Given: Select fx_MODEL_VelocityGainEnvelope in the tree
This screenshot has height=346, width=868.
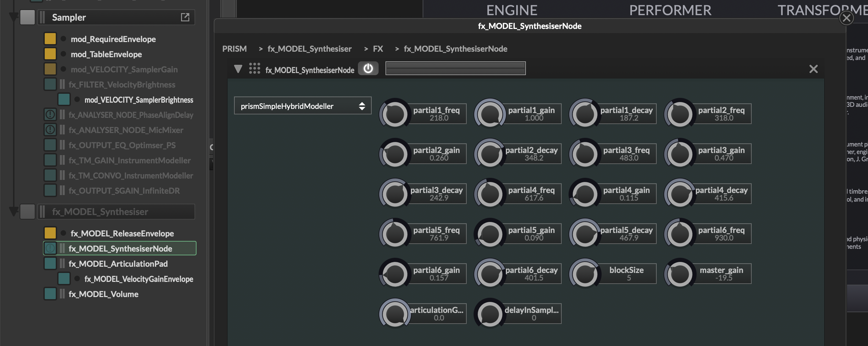Looking at the screenshot, I should pyautogui.click(x=138, y=279).
